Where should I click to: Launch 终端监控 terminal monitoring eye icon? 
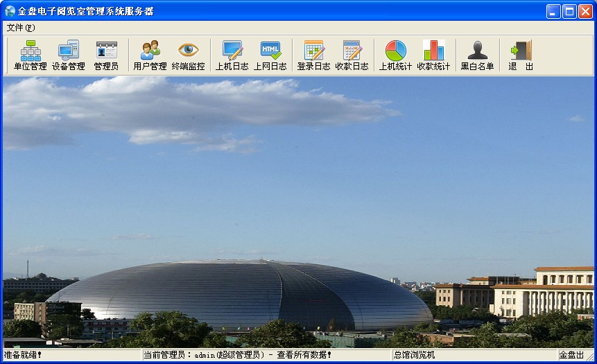click(188, 55)
